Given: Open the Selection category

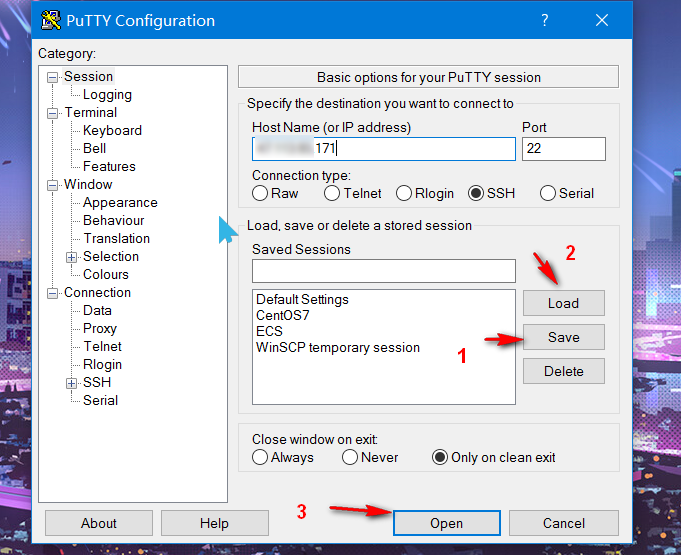Looking at the screenshot, I should point(111,257).
